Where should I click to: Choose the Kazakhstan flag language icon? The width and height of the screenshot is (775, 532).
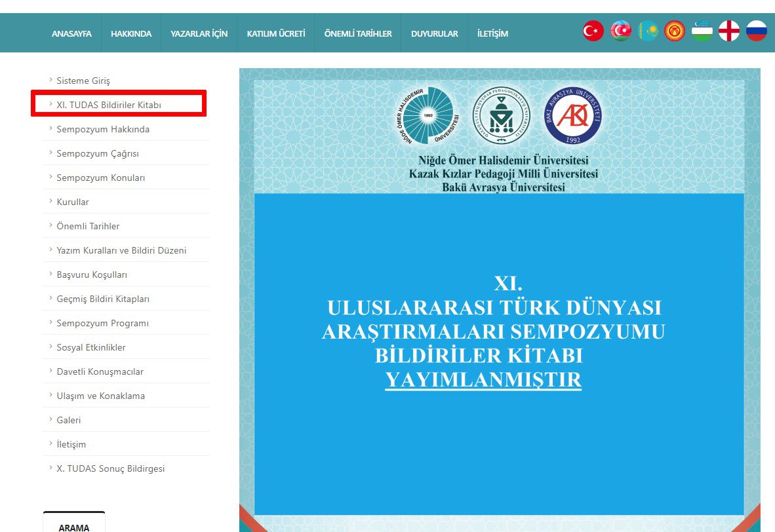click(x=647, y=29)
